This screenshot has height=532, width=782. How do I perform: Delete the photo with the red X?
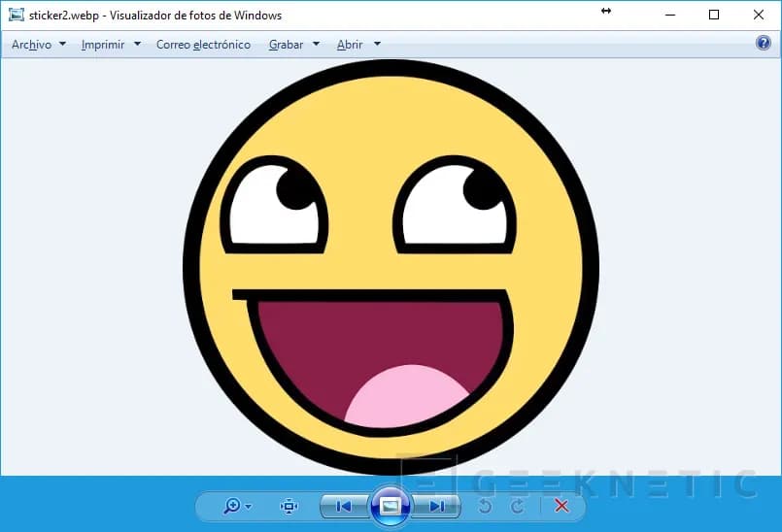pyautogui.click(x=561, y=506)
